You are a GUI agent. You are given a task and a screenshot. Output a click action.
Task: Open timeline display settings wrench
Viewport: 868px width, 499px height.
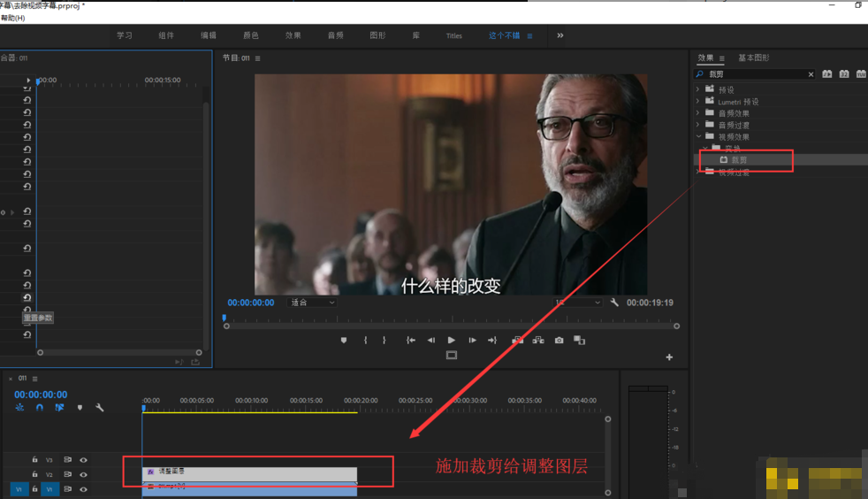(99, 407)
